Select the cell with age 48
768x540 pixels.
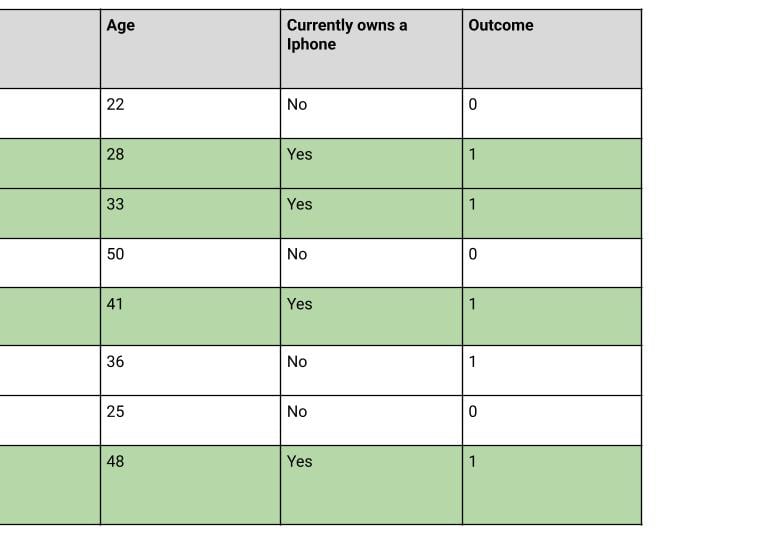pos(115,462)
